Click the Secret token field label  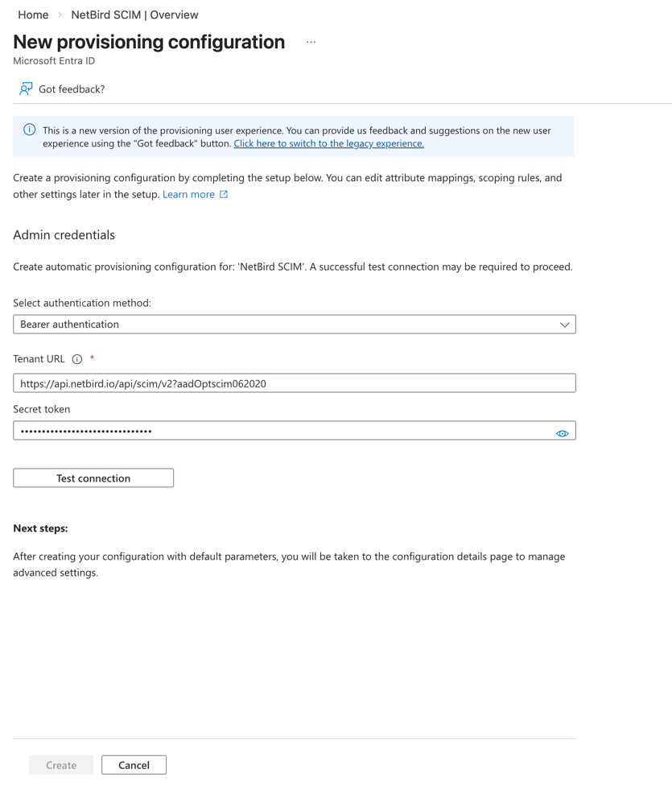42,409
